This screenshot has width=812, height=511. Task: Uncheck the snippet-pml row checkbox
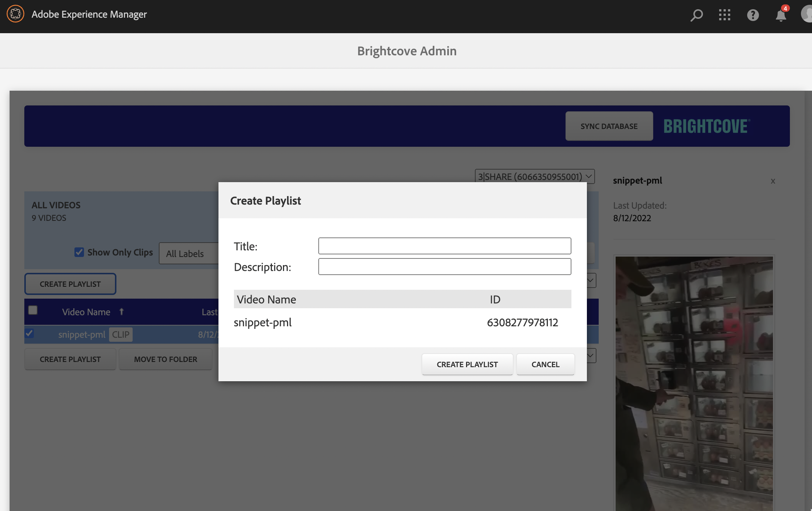tap(29, 334)
